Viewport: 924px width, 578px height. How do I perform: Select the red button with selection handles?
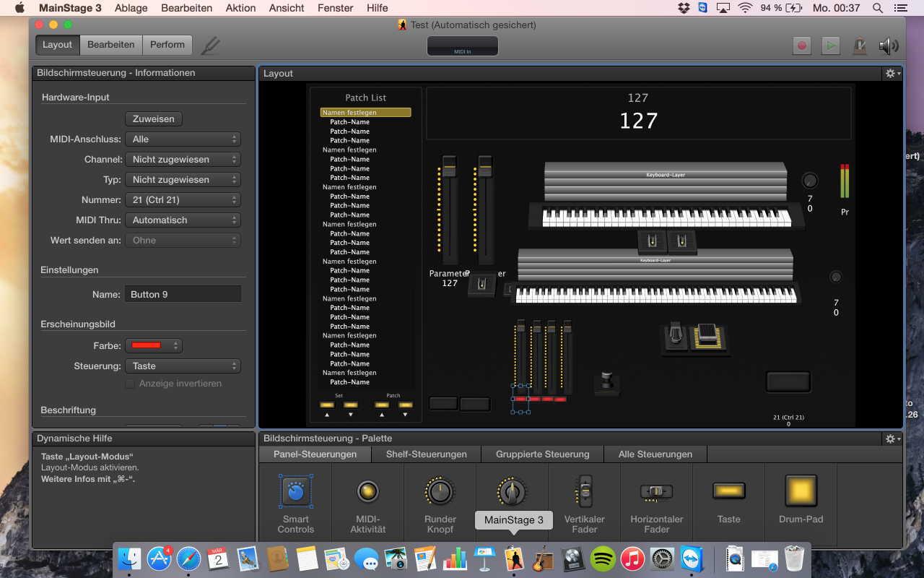click(x=520, y=399)
